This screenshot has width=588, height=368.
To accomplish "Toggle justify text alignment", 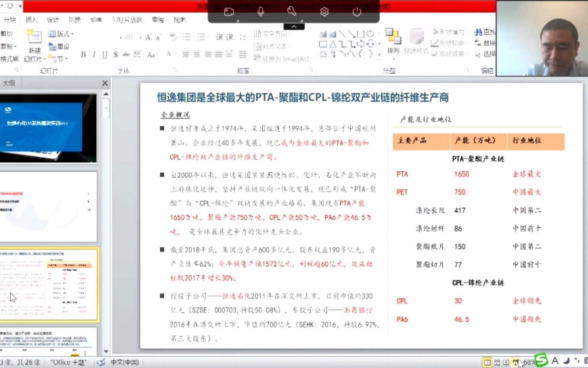I will pyautogui.click(x=219, y=54).
